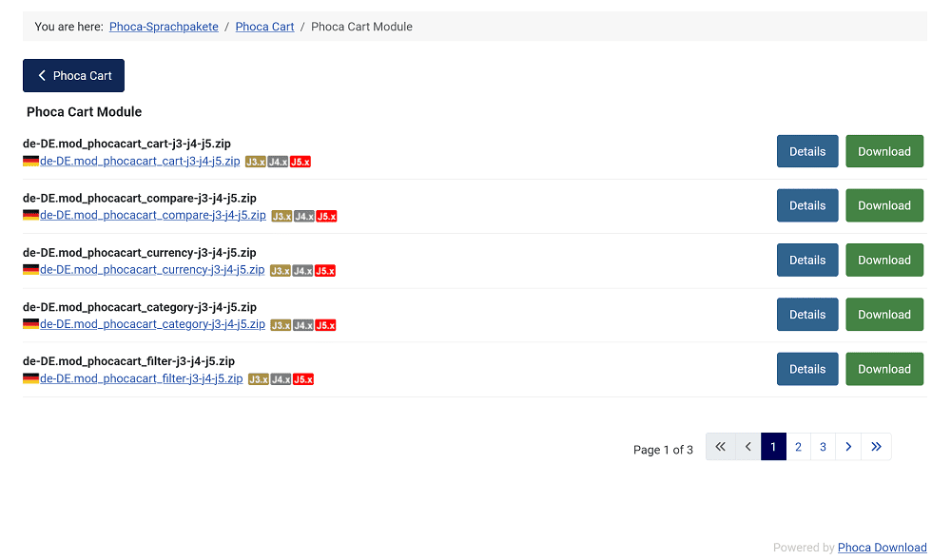The image size is (951, 560).
Task: Click the J5.x badge on the currency row
Action: tap(325, 271)
